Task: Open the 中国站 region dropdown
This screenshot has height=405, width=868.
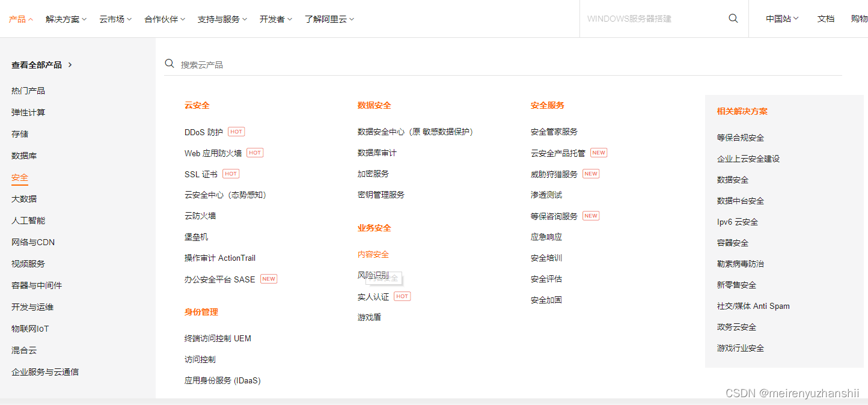Action: (782, 19)
